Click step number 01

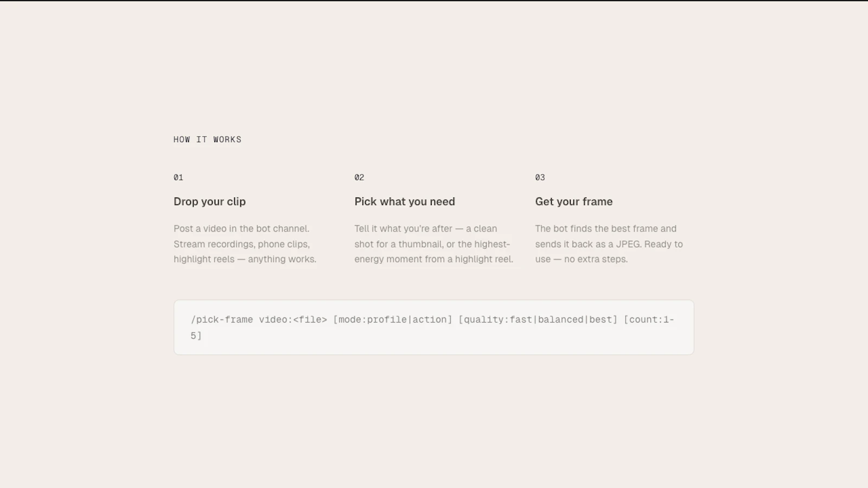[178, 177]
